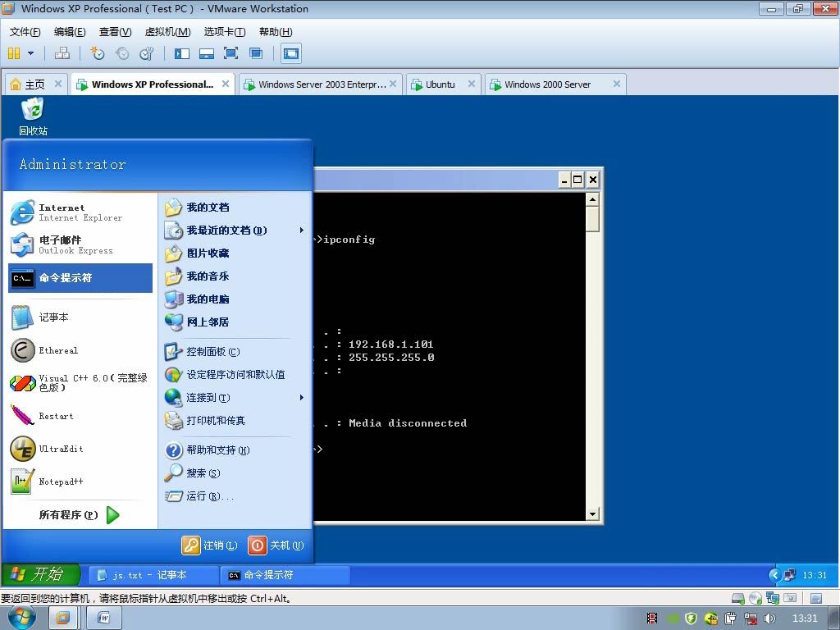Click the command prompt scrollbar thumb

point(592,220)
